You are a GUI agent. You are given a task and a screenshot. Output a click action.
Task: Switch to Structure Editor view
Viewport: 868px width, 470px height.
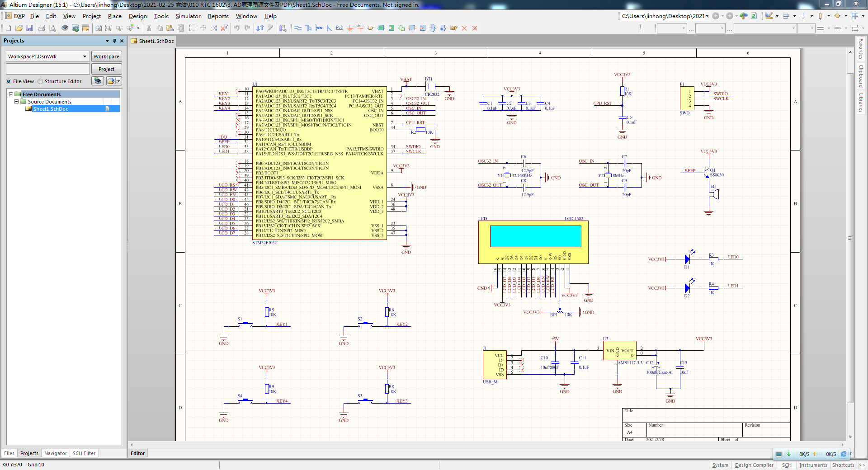pyautogui.click(x=40, y=81)
